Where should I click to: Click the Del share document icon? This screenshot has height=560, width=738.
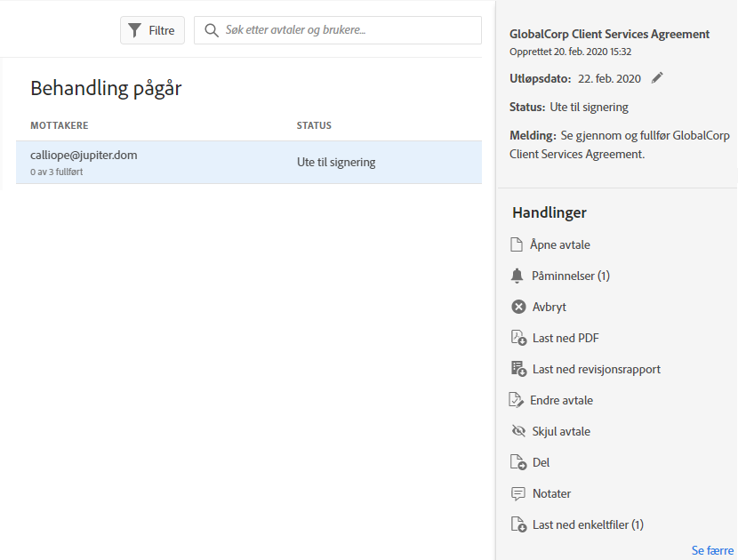pos(518,462)
